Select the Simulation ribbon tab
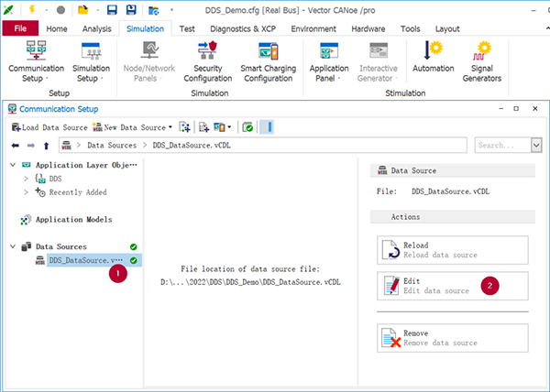The height and width of the screenshot is (392, 550). (145, 28)
